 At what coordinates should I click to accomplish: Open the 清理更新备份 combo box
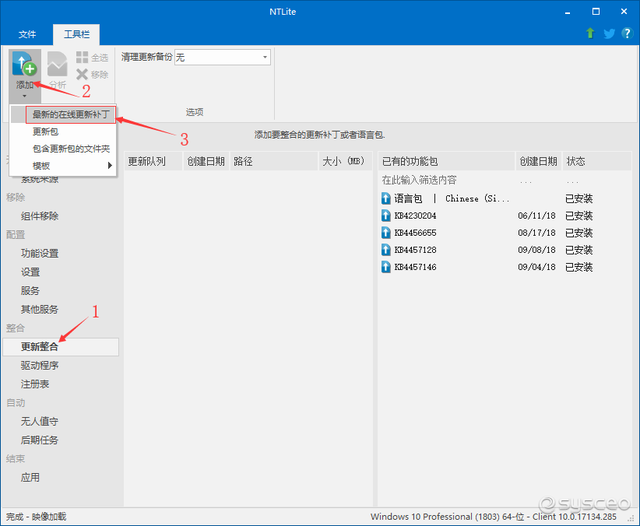point(222,57)
